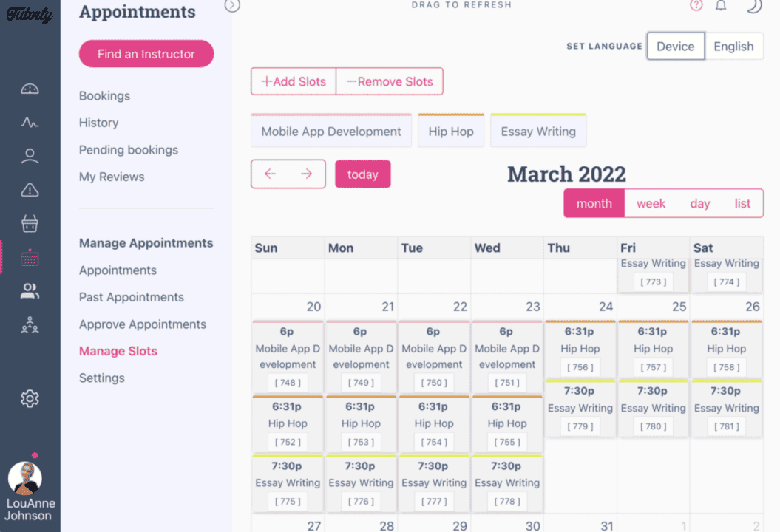Open the settings gear icon in sidebar
Viewport: 780px width, 532px height.
[30, 399]
